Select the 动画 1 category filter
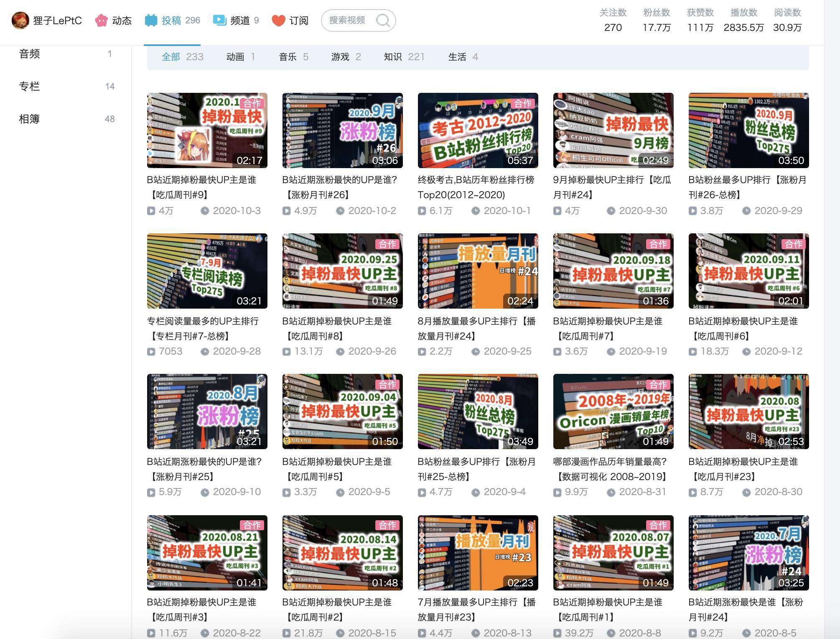This screenshot has width=840, height=639. point(241,57)
